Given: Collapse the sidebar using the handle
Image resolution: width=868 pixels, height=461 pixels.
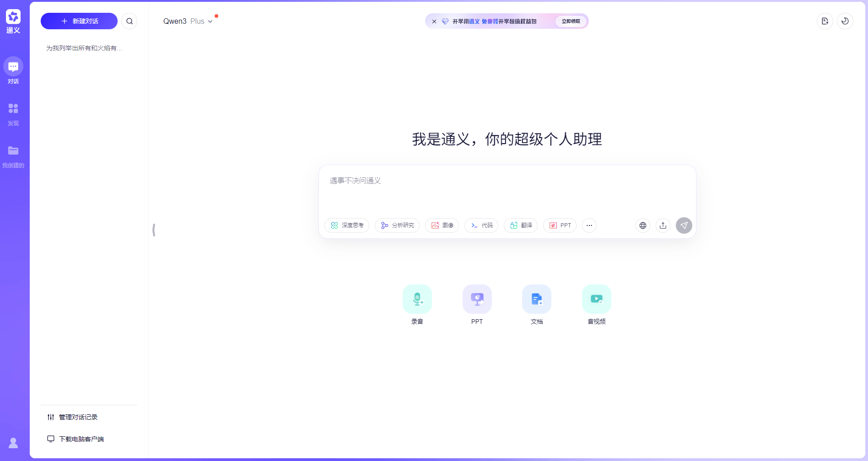Looking at the screenshot, I should pyautogui.click(x=154, y=230).
